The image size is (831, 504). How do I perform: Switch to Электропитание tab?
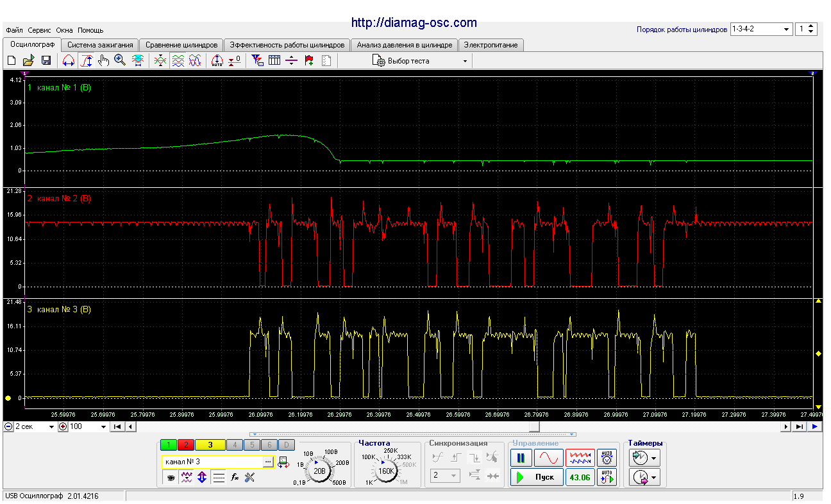tap(491, 45)
